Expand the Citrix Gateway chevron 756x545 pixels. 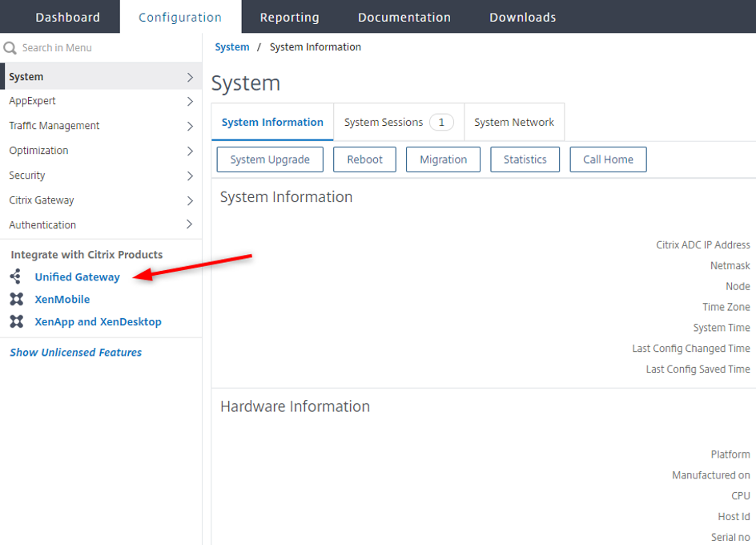point(190,200)
